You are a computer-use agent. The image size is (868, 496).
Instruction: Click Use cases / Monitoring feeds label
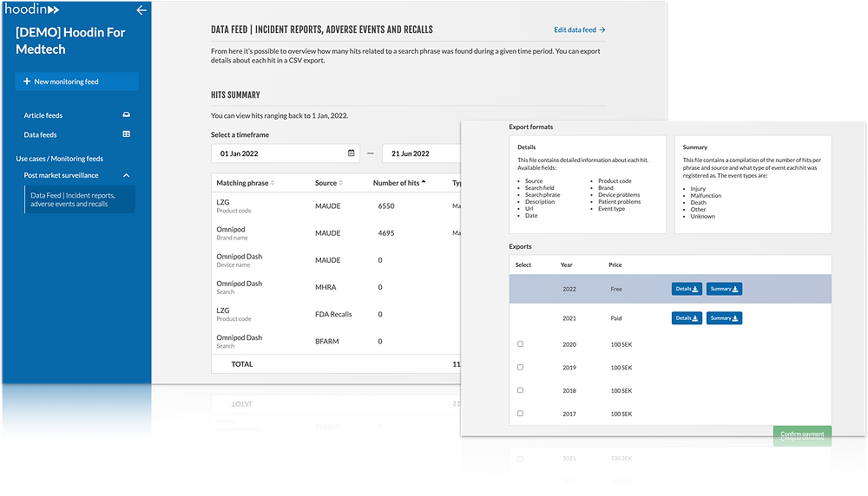pyautogui.click(x=59, y=159)
